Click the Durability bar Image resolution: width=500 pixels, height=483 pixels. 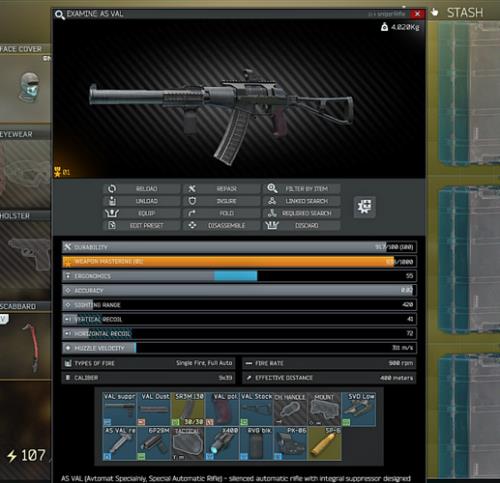pyautogui.click(x=239, y=247)
